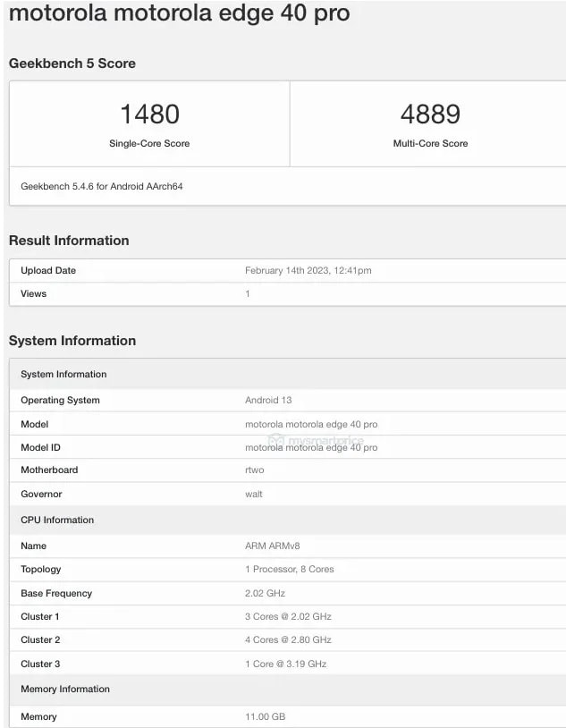Click the CPU Information table header
The width and height of the screenshot is (566, 728).
pyautogui.click(x=57, y=520)
